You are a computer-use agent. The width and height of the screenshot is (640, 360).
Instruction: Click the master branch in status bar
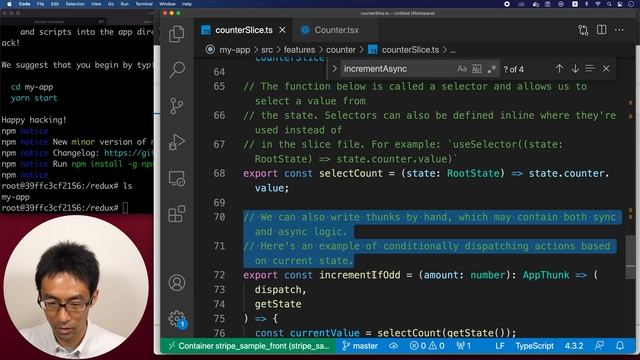point(360,346)
